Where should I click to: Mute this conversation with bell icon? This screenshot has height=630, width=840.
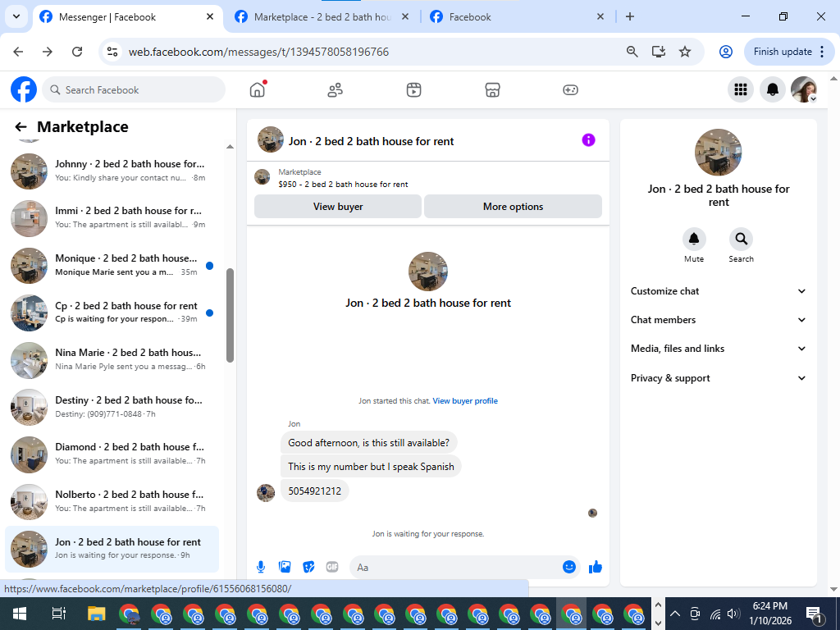click(694, 239)
